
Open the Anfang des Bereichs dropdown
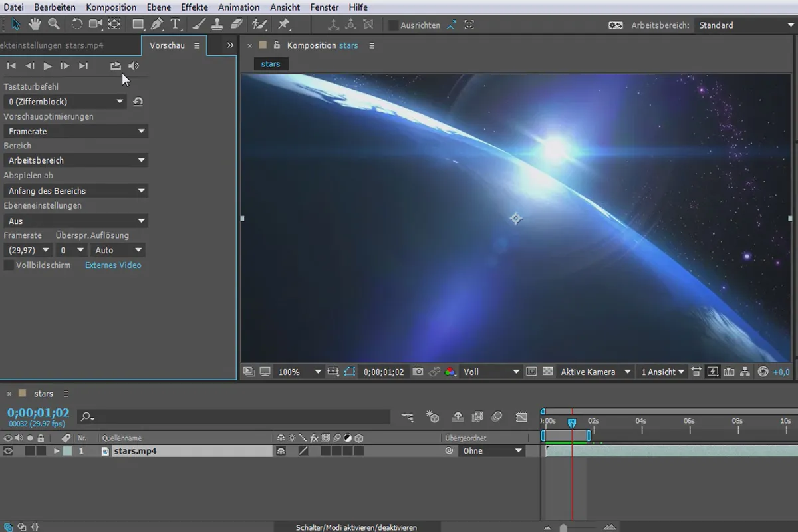tap(76, 190)
